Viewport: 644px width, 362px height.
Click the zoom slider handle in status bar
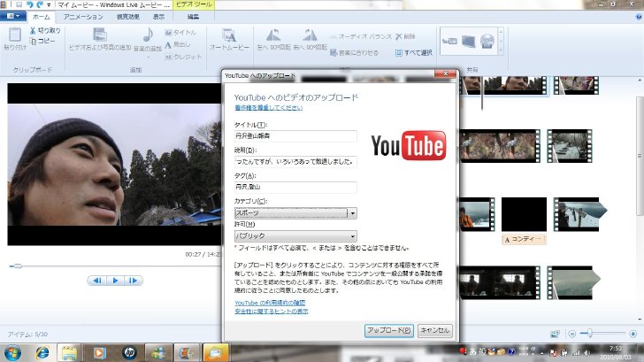click(590, 334)
